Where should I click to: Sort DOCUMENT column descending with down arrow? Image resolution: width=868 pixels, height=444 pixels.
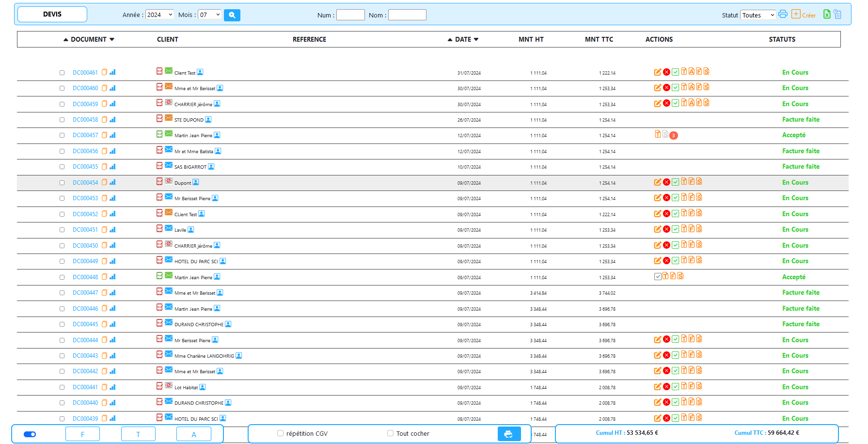[x=112, y=40]
